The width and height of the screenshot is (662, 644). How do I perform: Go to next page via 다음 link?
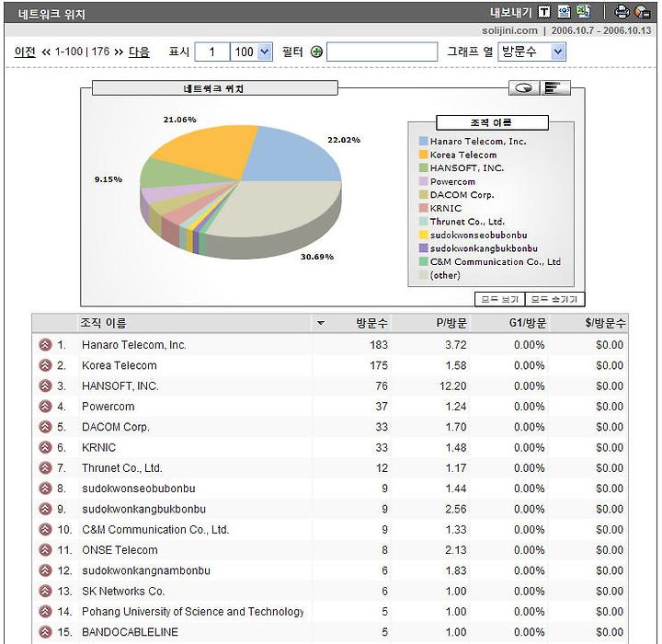140,52
